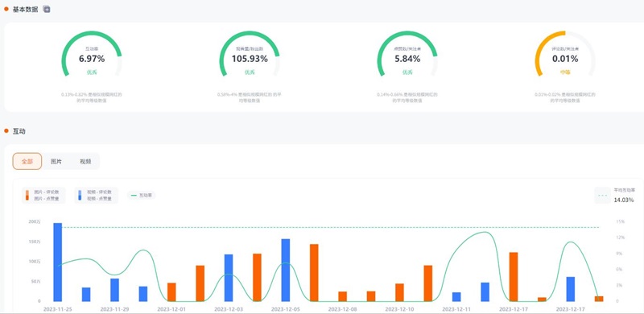Click the blue bar at 2023-12-05
The width and height of the screenshot is (644, 314).
pyautogui.click(x=286, y=270)
